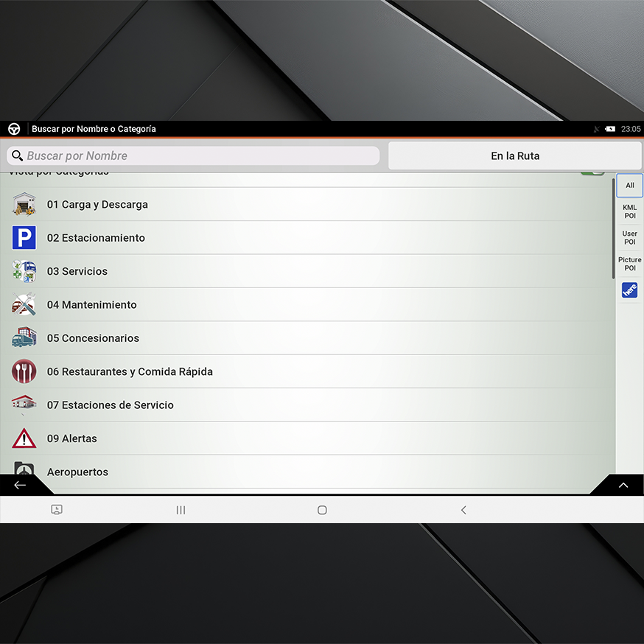This screenshot has height=644, width=644.
Task: Tap the 04 Mantenimiento tools icon
Action: [24, 304]
